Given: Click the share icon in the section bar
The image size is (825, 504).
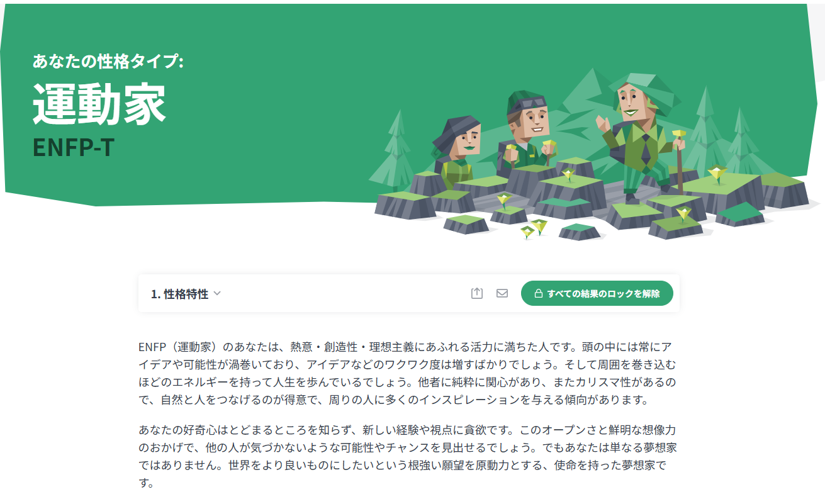Looking at the screenshot, I should (x=477, y=293).
